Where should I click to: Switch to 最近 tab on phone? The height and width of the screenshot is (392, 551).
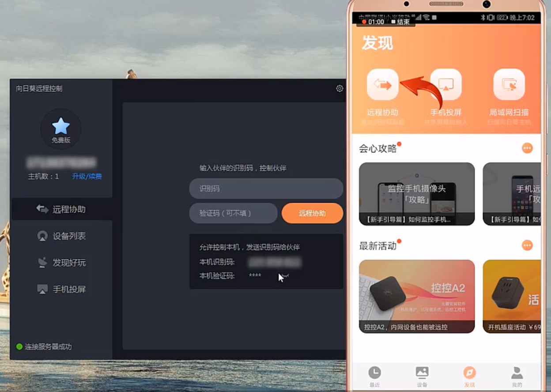374,377
